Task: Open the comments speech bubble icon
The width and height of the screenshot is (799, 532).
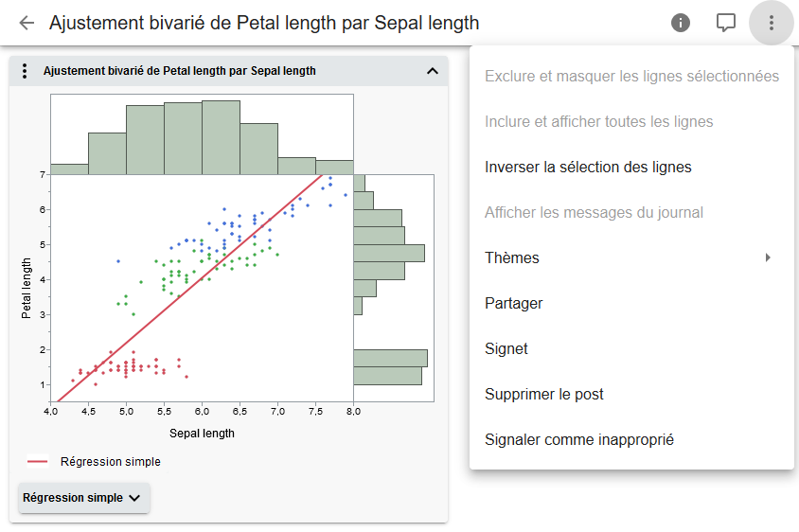Action: tap(726, 23)
